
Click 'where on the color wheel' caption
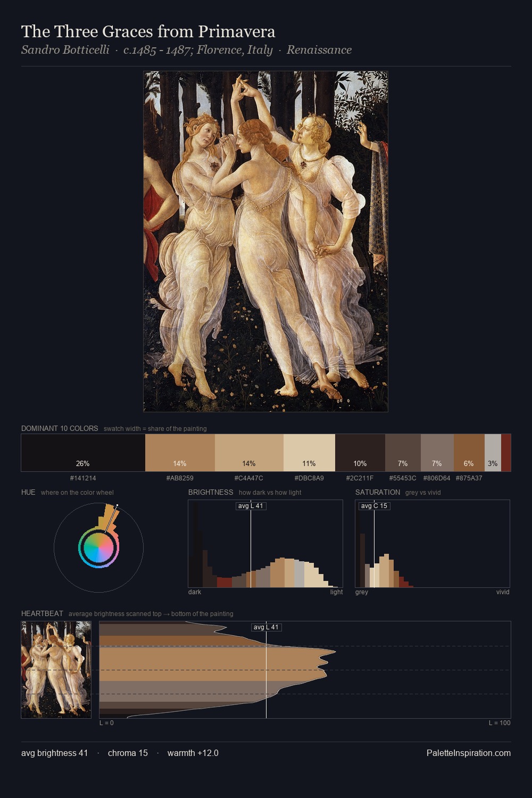(77, 493)
